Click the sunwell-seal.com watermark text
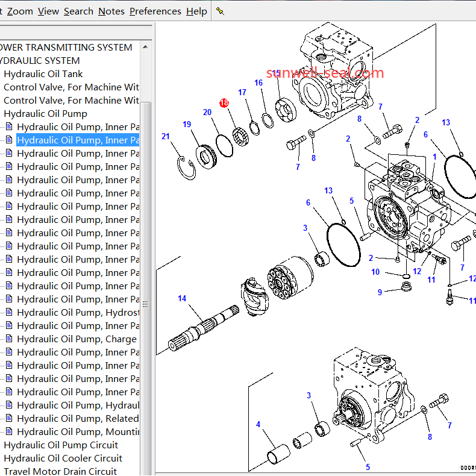The image size is (476, 476). (325, 73)
